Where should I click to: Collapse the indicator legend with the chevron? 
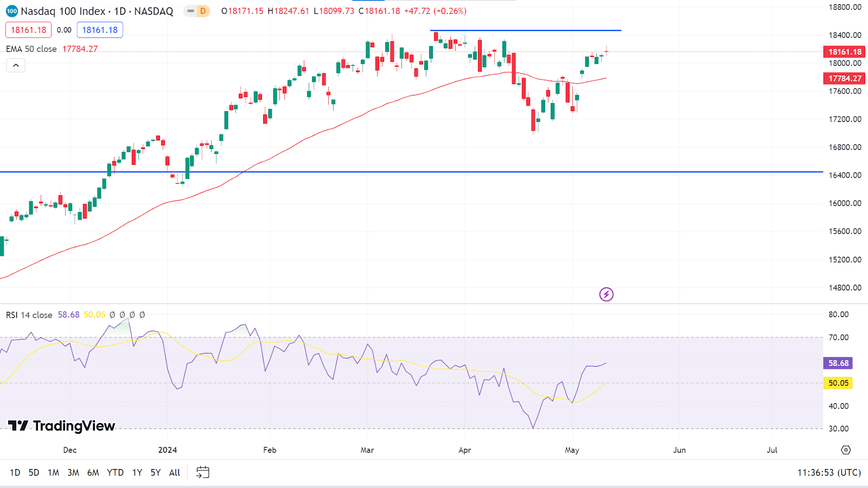[x=16, y=66]
